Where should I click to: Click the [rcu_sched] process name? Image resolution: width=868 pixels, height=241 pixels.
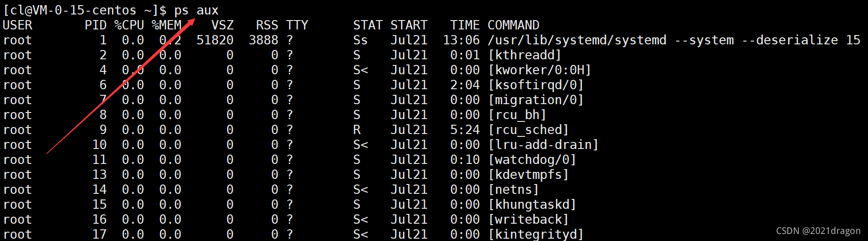(528, 130)
